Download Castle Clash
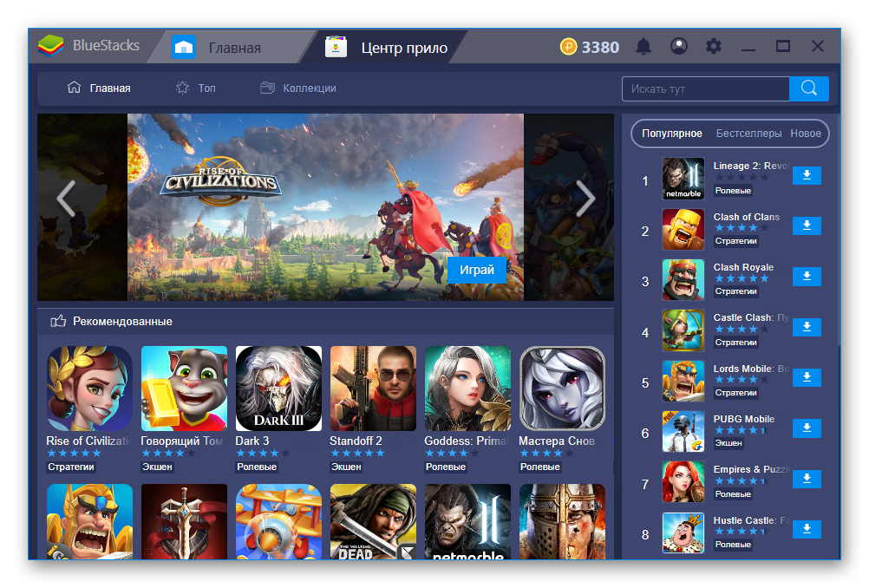 click(x=807, y=327)
